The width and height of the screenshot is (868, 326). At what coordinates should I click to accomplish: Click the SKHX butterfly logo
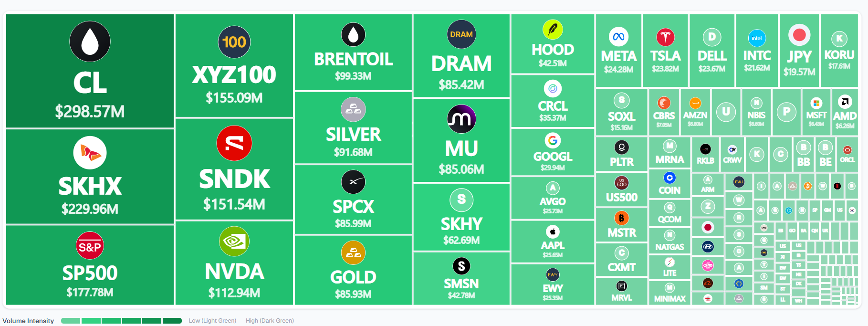tap(90, 153)
